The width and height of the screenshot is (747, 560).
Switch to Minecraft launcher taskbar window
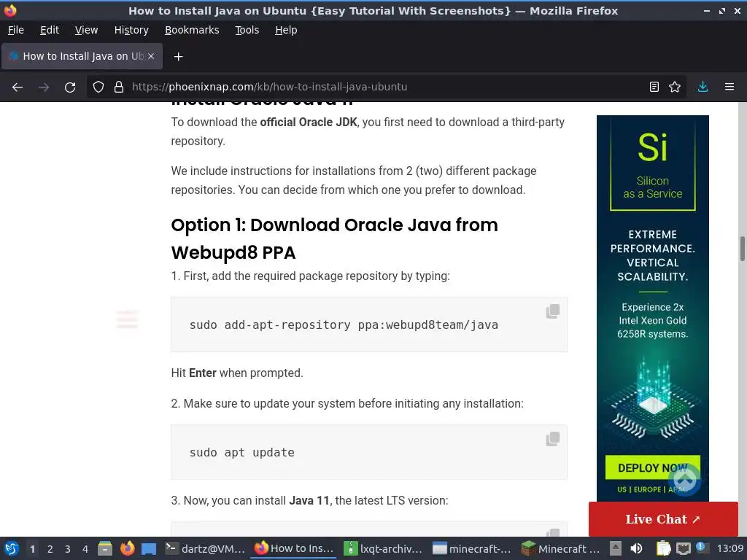[x=561, y=548]
